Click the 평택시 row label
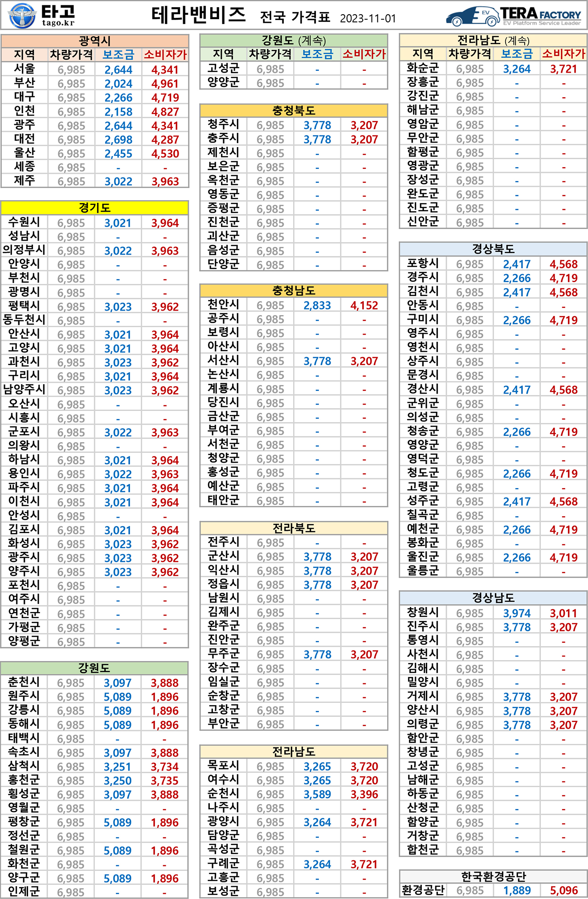Viewport: 588px width, 899px height. coord(24,306)
